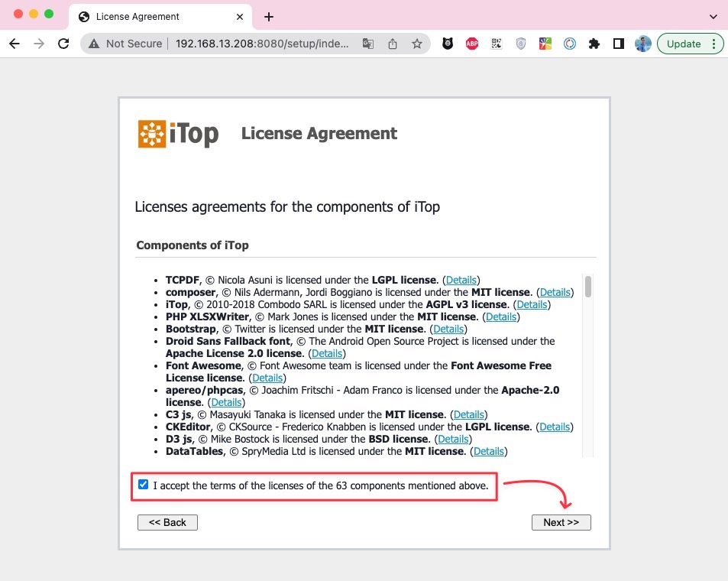The height and width of the screenshot is (581, 728).
Task: Select the License Agreement browser tab
Action: [x=160, y=17]
